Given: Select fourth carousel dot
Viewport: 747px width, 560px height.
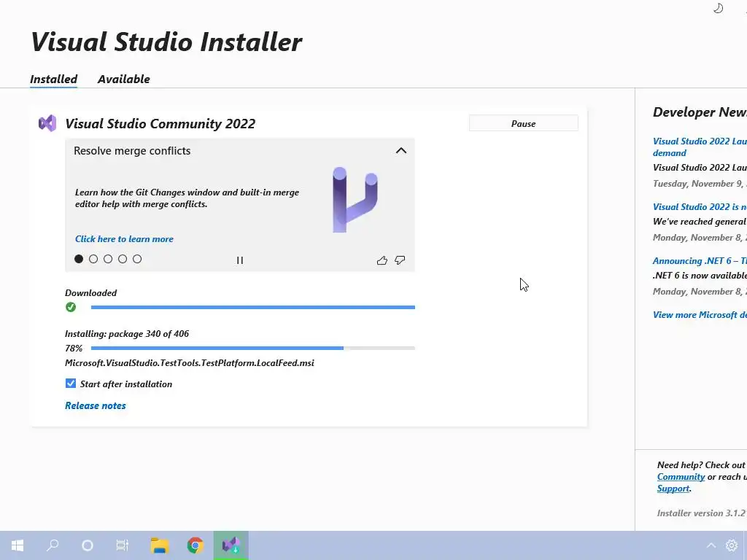Looking at the screenshot, I should (x=123, y=259).
